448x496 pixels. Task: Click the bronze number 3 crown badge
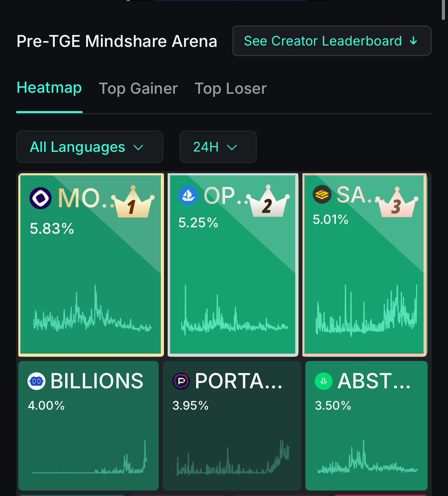[396, 202]
